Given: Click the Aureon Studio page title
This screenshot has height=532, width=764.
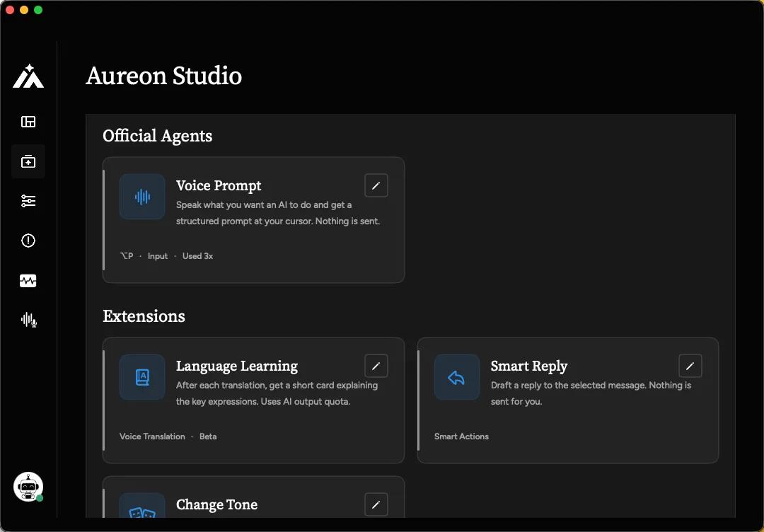Looking at the screenshot, I should 163,76.
